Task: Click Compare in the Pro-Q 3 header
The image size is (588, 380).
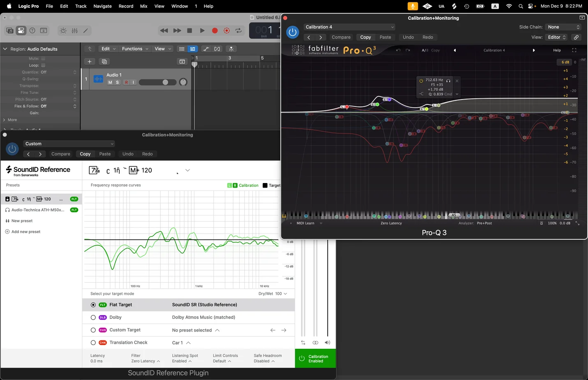Action: pyautogui.click(x=341, y=37)
